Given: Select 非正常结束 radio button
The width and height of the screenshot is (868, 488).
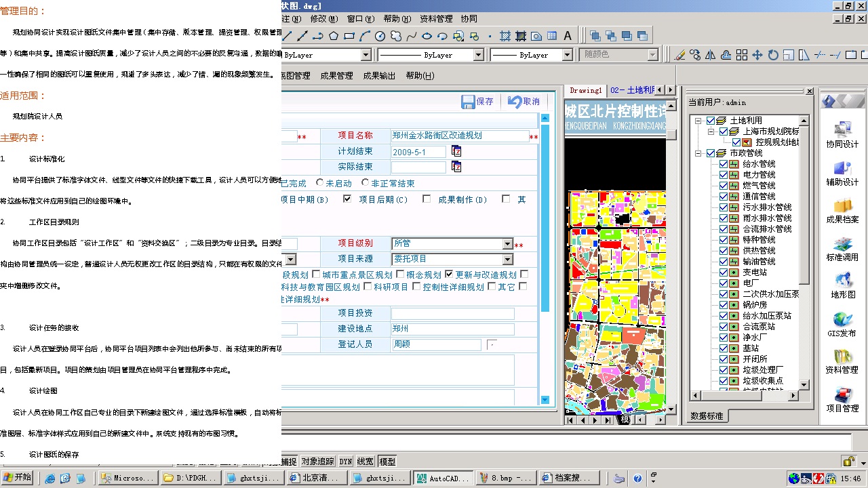Looking at the screenshot, I should [x=366, y=183].
